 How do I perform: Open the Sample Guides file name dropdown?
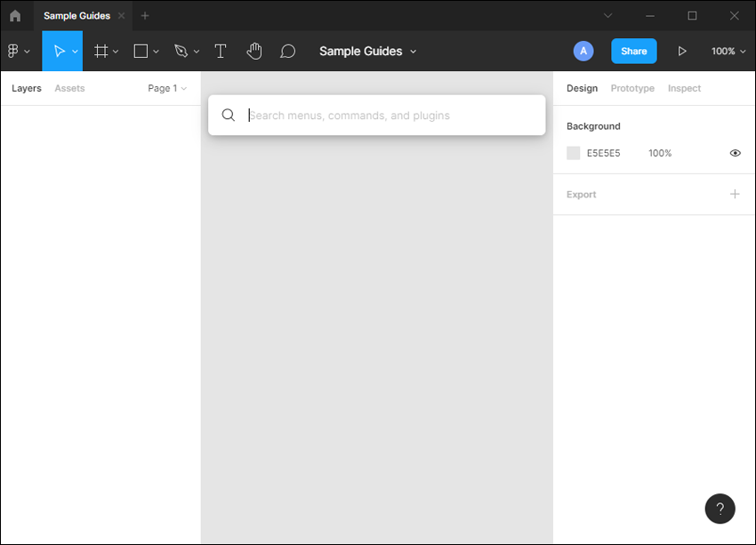411,51
